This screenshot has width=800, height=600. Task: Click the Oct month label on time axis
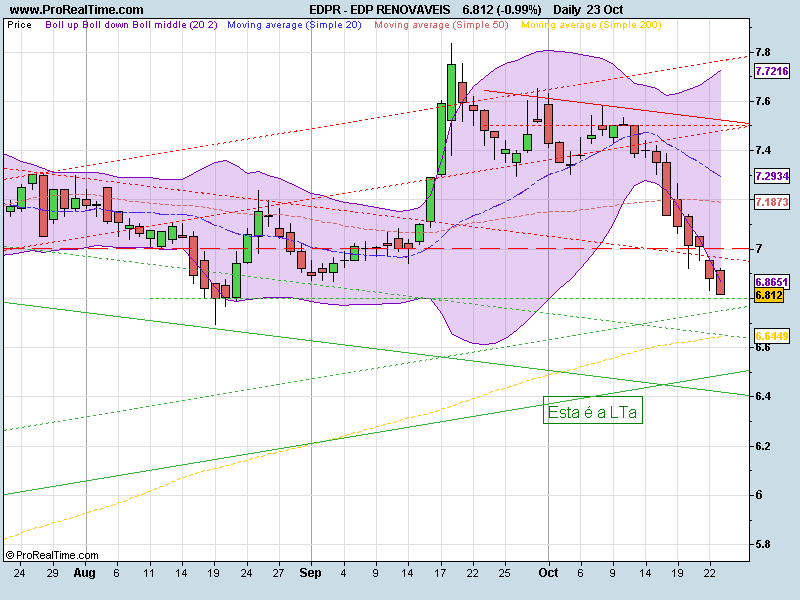click(x=548, y=573)
